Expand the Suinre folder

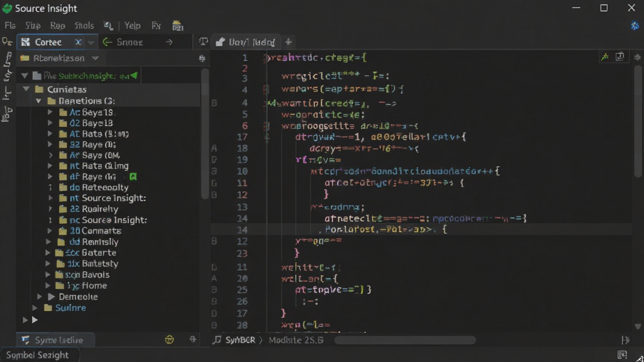click(x=35, y=307)
